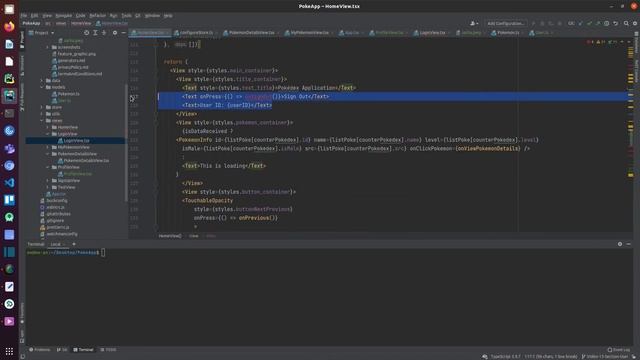Viewport: 640px width, 360px height.
Task: Open terminal panel settings gear
Action: coord(620,244)
